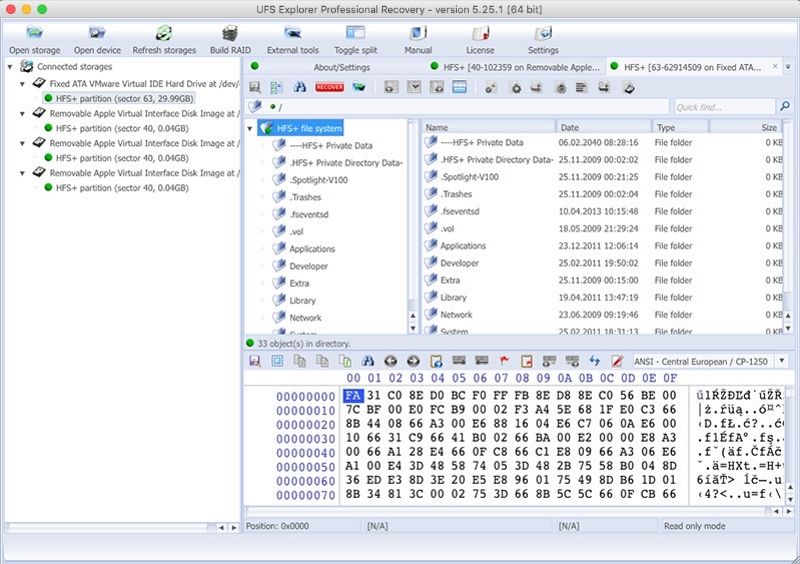
Task: Close the HFS+ [63-62914509 tab
Action: pyautogui.click(x=775, y=66)
